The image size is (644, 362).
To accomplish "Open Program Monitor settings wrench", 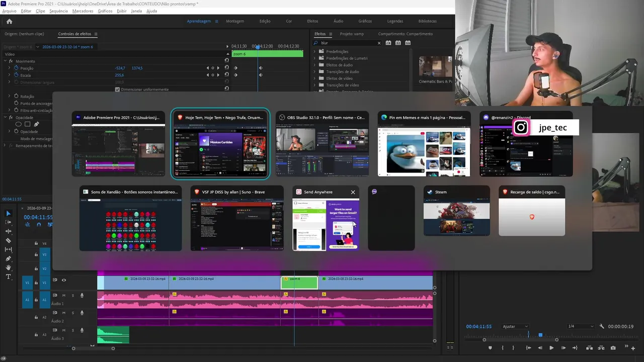I will click(602, 326).
